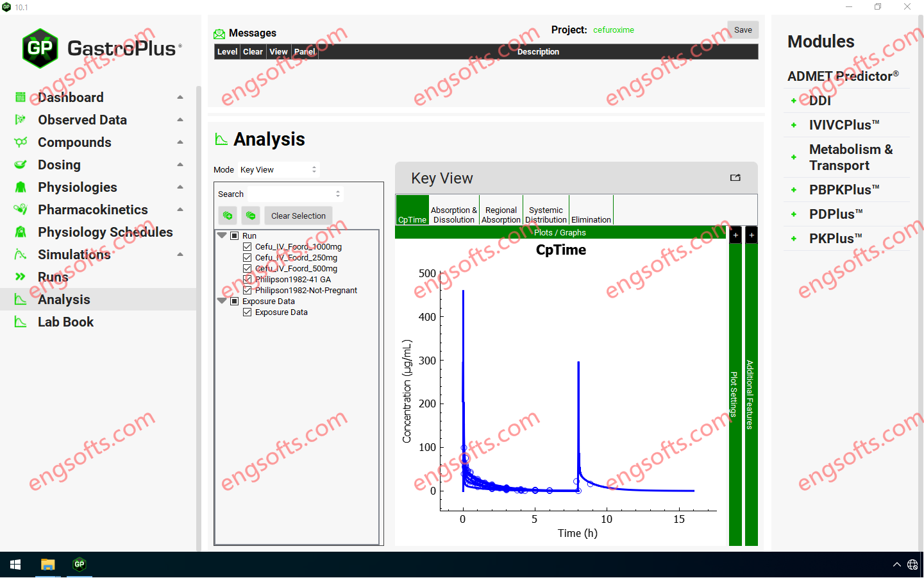
Task: Click the expand-all icon above the Run tree
Action: pos(227,216)
